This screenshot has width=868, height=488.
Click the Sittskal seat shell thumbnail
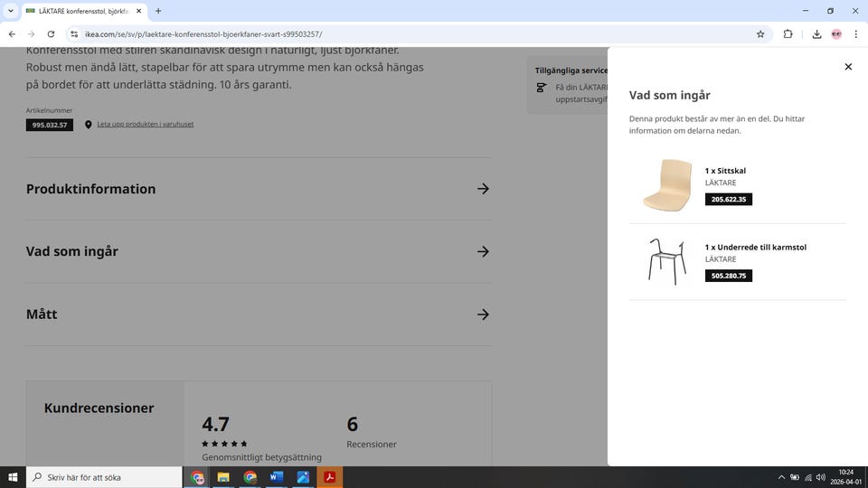667,184
